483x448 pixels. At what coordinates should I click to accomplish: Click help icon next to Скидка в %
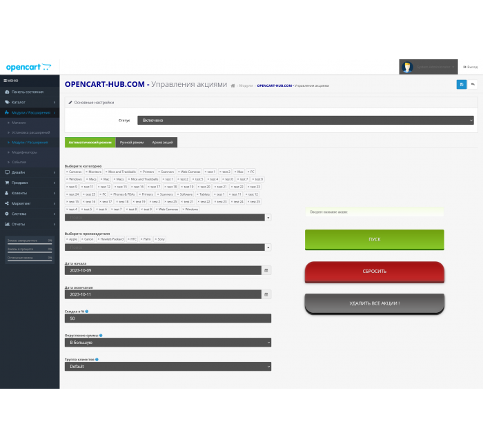click(87, 312)
